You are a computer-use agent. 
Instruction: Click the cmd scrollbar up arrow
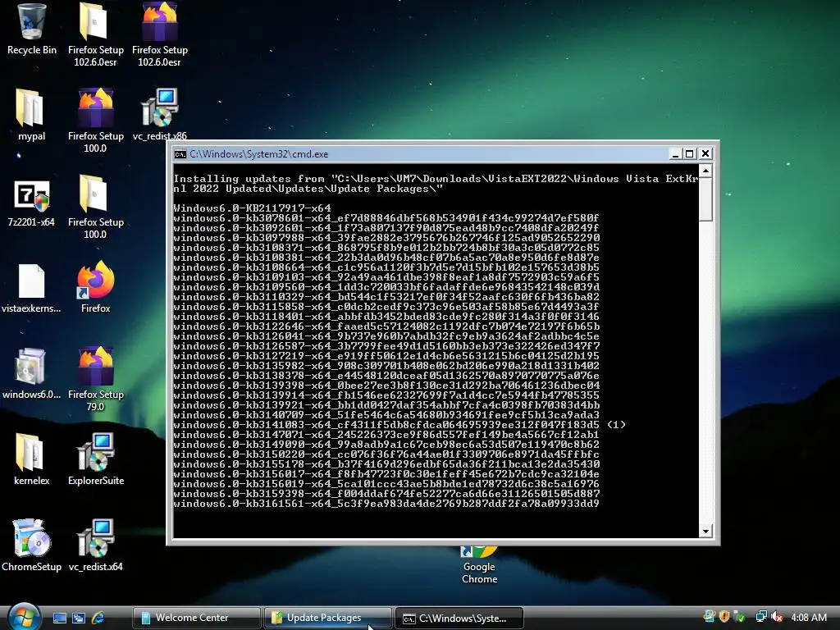click(705, 171)
